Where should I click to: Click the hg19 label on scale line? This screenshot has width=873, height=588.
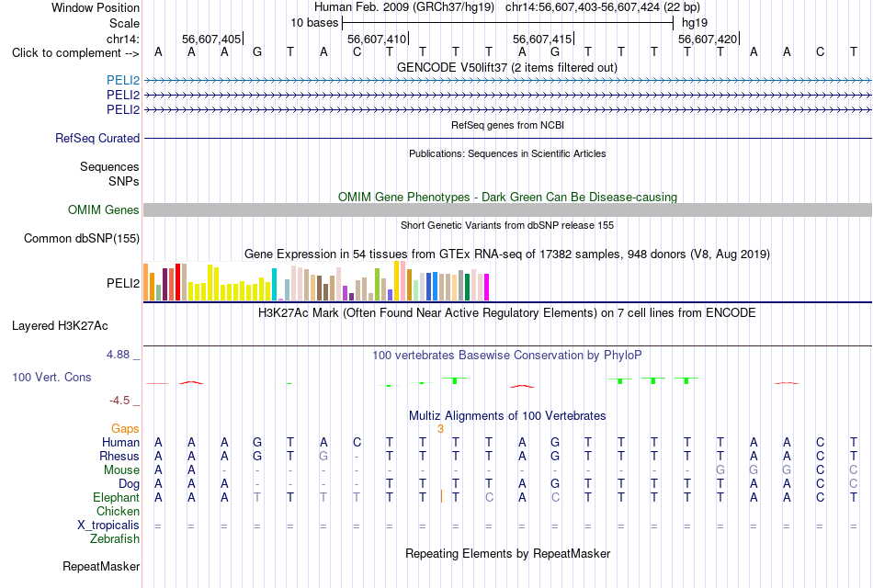point(695,23)
